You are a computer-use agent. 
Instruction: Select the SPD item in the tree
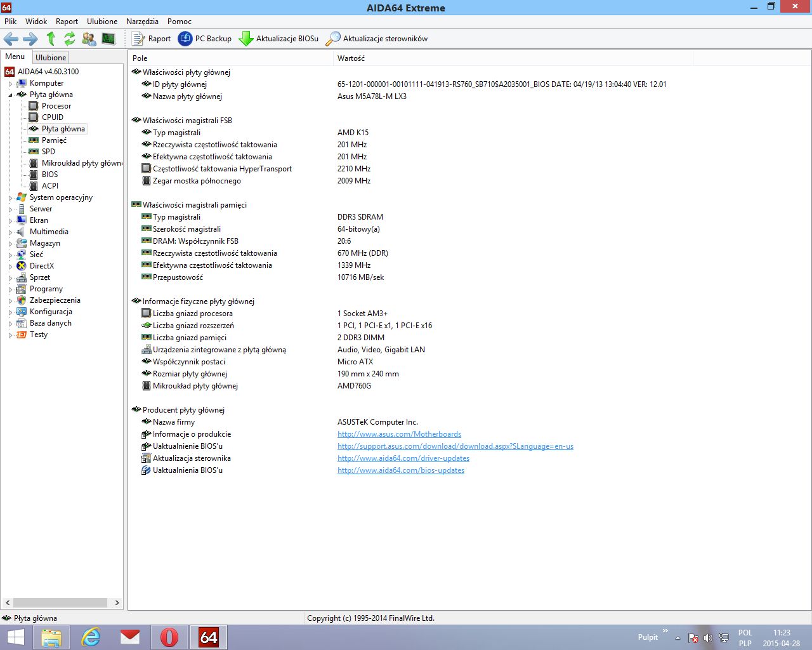[48, 152]
